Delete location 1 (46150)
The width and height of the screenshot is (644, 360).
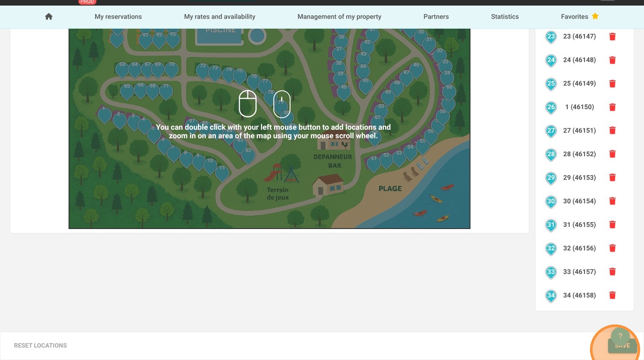[x=612, y=107]
